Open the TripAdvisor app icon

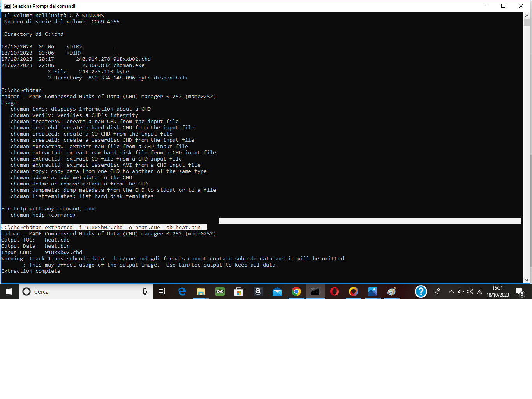point(220,291)
